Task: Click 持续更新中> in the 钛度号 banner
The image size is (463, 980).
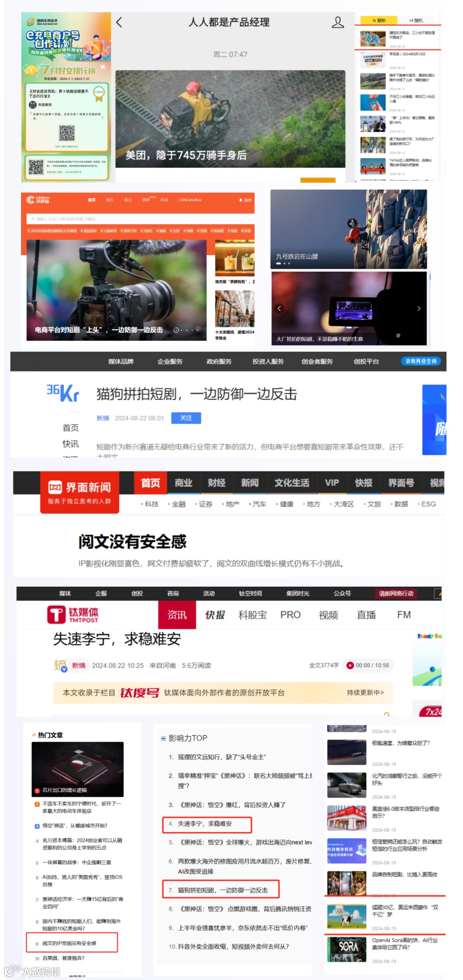Action: click(365, 692)
